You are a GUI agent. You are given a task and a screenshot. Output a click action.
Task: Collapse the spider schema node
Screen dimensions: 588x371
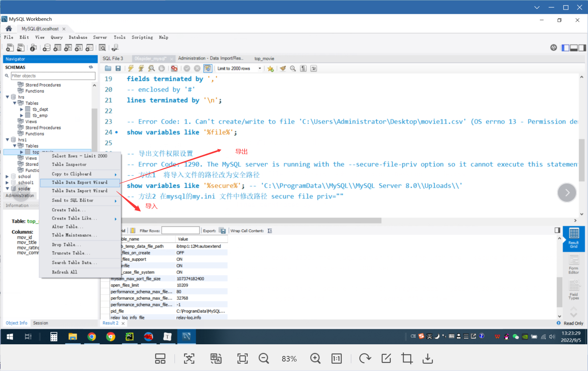point(7,189)
